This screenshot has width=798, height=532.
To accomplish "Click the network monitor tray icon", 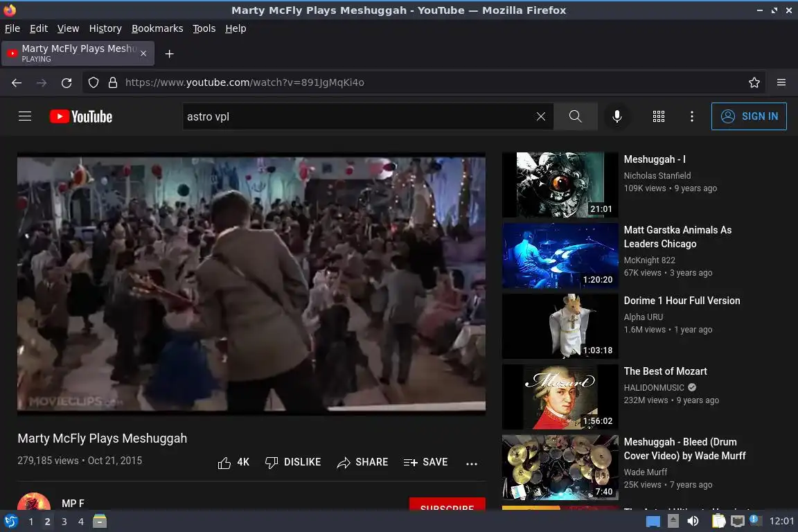I will pyautogui.click(x=738, y=521).
